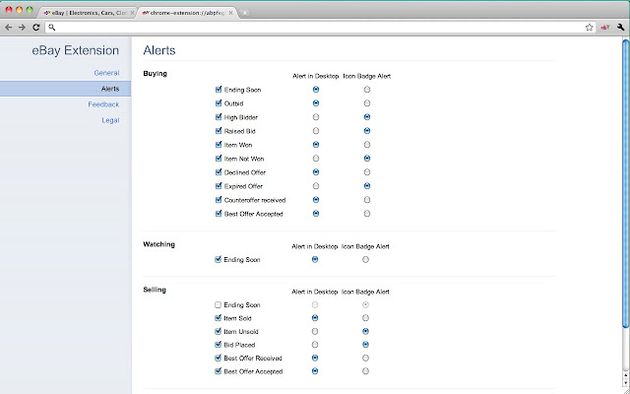Open the General settings section
The width and height of the screenshot is (630, 394).
click(x=106, y=73)
